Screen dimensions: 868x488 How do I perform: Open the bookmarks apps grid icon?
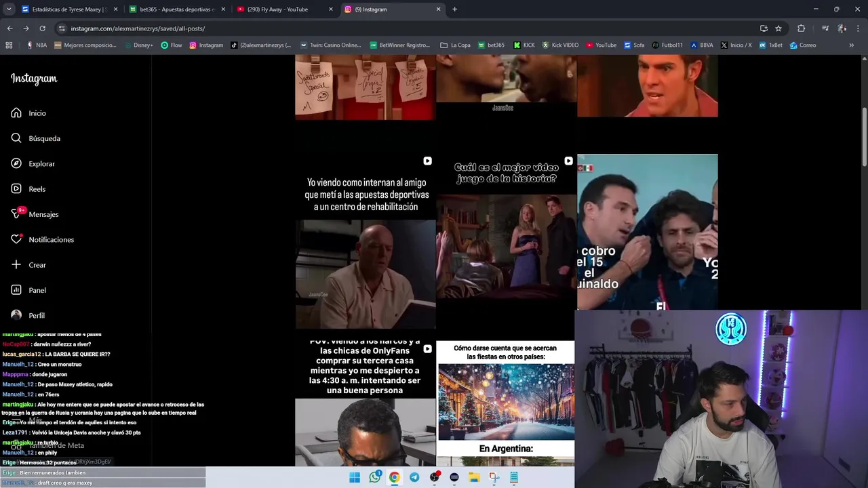tap(9, 45)
